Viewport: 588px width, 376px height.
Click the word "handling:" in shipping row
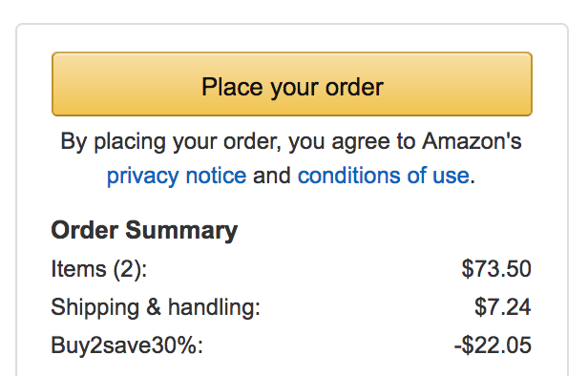point(214,307)
